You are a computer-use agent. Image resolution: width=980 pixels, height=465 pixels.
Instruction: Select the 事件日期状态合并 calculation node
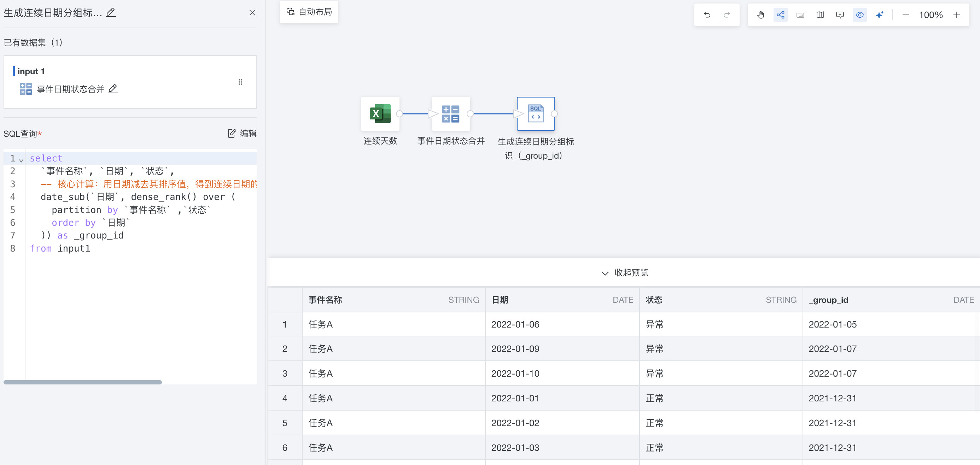450,114
